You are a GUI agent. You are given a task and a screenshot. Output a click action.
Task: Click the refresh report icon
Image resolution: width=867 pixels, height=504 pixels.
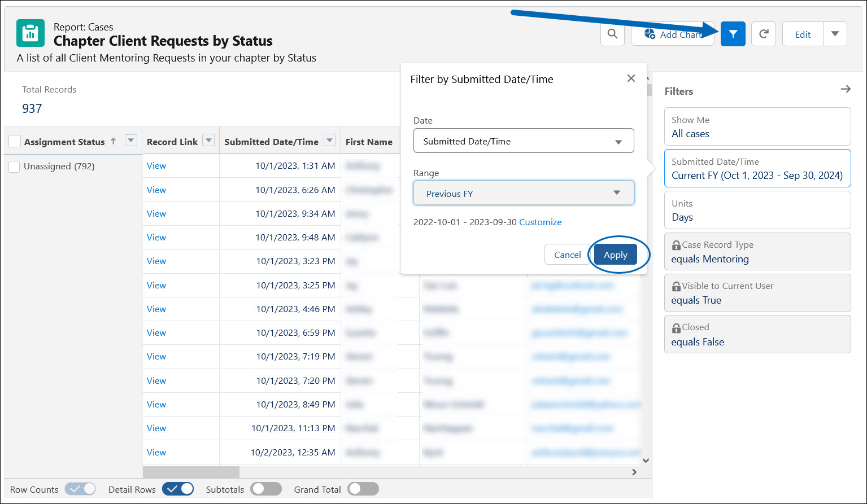tap(764, 34)
